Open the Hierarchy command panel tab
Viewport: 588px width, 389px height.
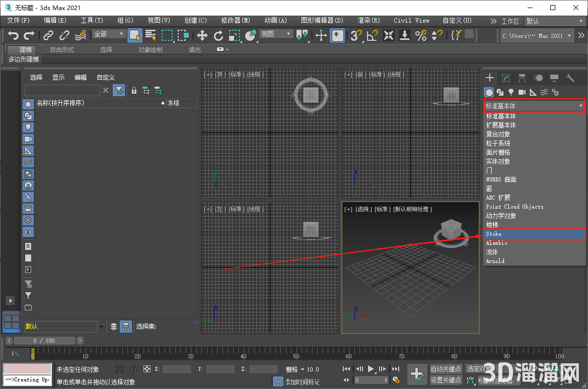coord(522,78)
